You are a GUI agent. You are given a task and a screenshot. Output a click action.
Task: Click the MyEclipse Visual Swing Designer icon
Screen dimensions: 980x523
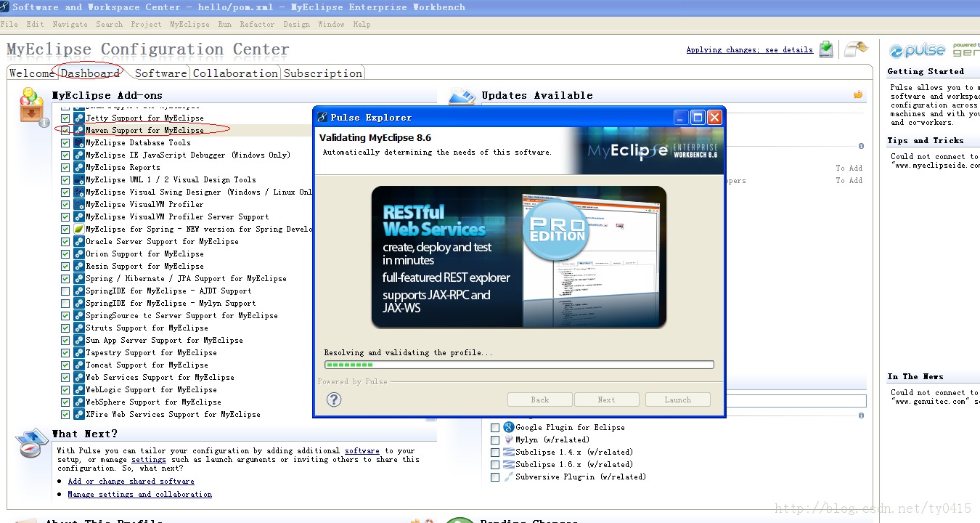pyautogui.click(x=78, y=192)
